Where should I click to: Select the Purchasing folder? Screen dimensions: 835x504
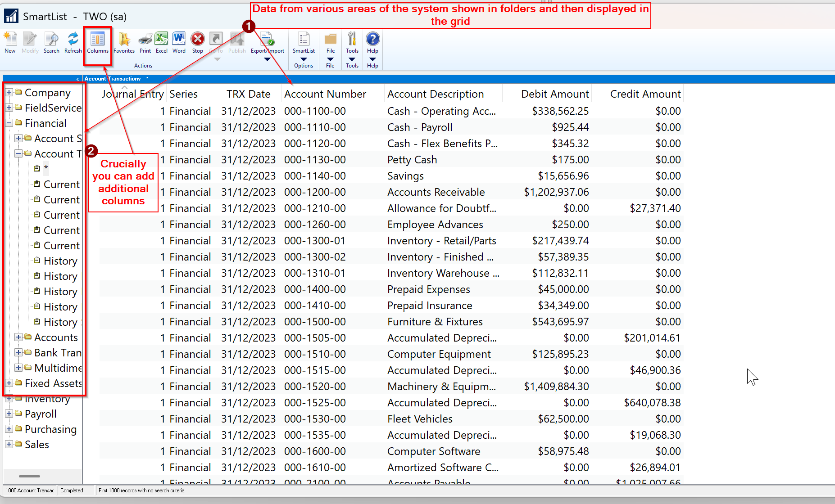click(50, 429)
